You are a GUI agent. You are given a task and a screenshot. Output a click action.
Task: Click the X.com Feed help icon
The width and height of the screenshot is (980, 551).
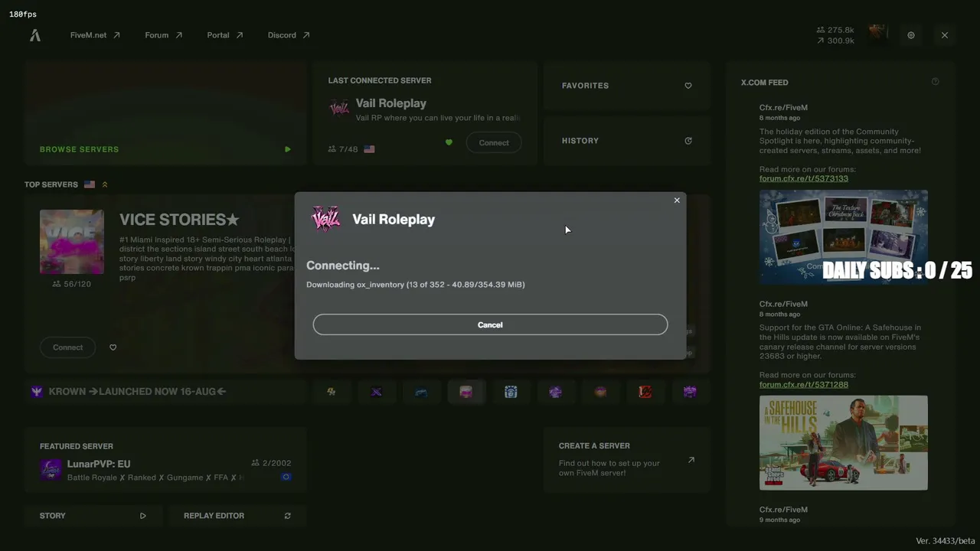(x=935, y=82)
